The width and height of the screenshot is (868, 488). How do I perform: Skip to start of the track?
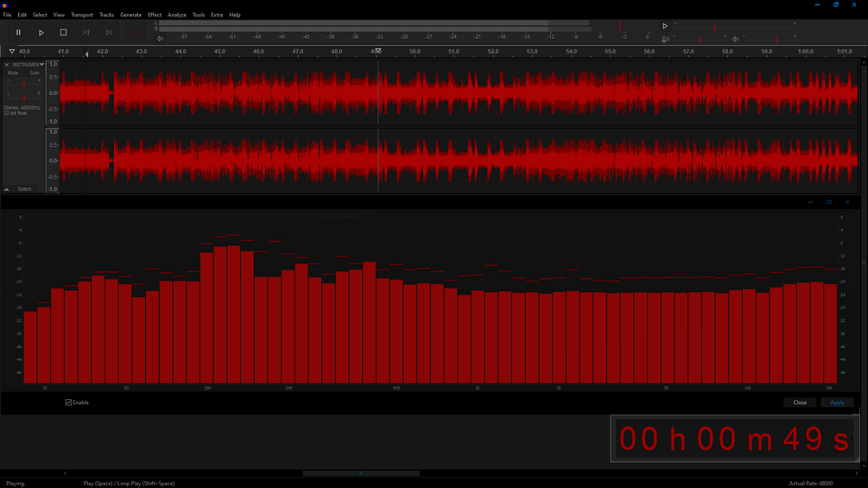(x=86, y=33)
